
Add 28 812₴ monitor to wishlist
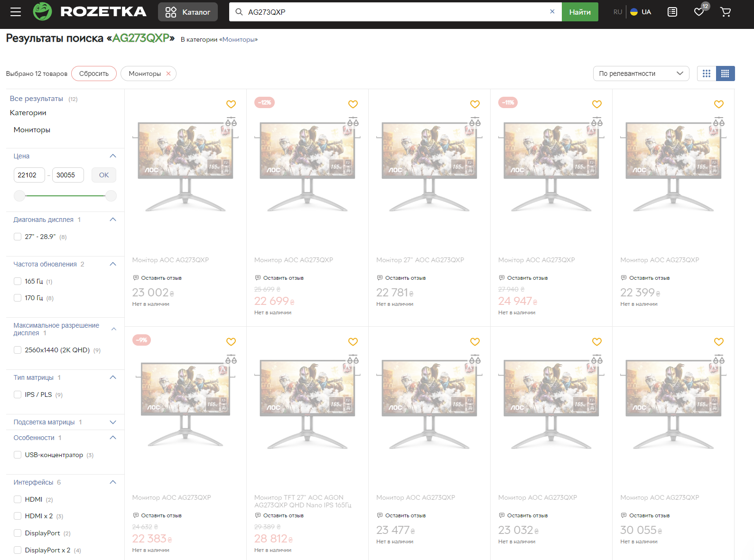[x=353, y=342]
